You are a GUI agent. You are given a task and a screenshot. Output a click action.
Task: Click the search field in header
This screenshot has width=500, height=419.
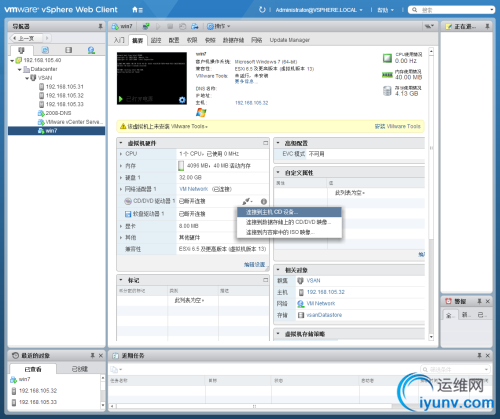point(451,10)
